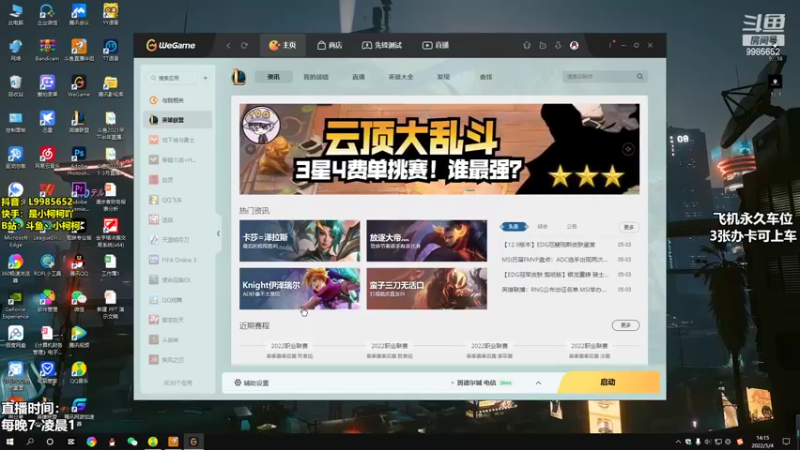
Task: Select 疾风之刃 in the sidebar
Action: tap(178, 360)
